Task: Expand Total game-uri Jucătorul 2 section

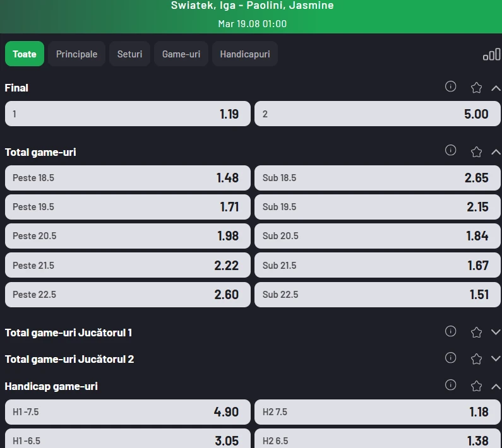Action: (x=496, y=359)
